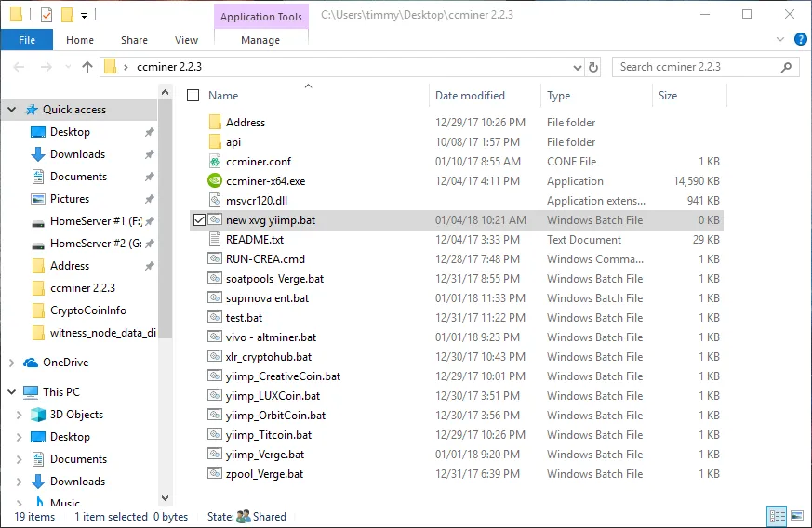812x528 pixels.
Task: Sort by the Size column header
Action: (668, 95)
